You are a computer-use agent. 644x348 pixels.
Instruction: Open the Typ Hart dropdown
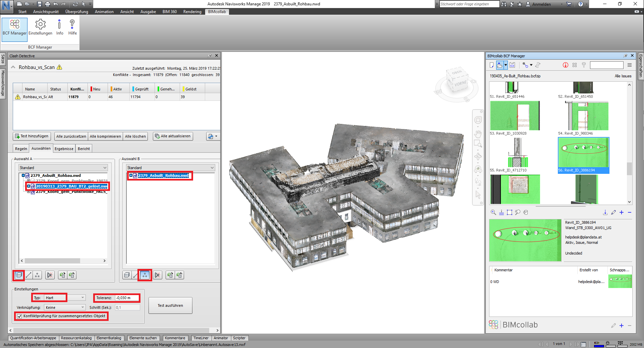[x=64, y=298]
